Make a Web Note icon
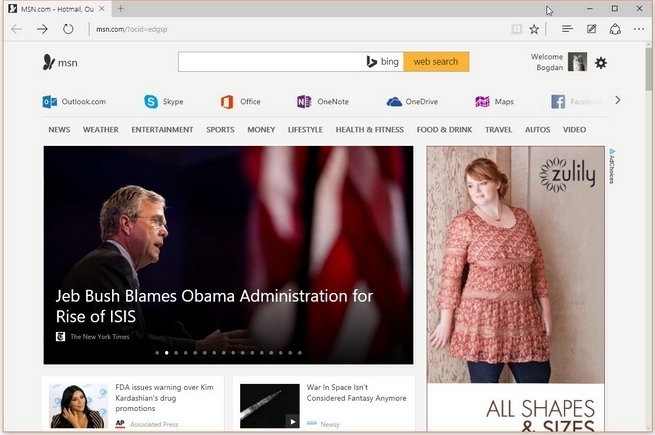655x435 pixels. (x=591, y=29)
